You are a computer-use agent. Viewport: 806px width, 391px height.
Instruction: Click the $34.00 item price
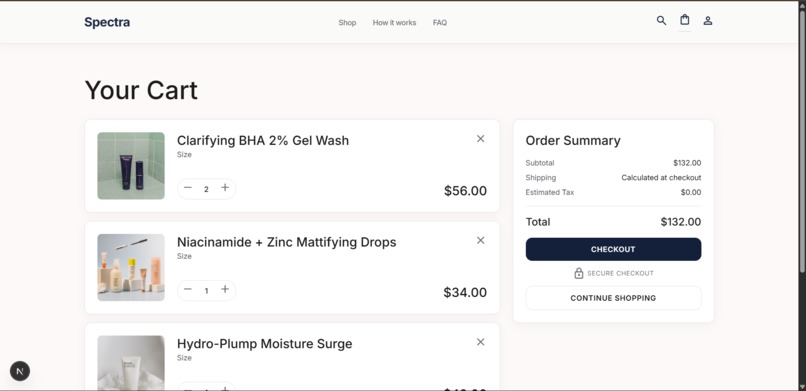pyautogui.click(x=465, y=292)
